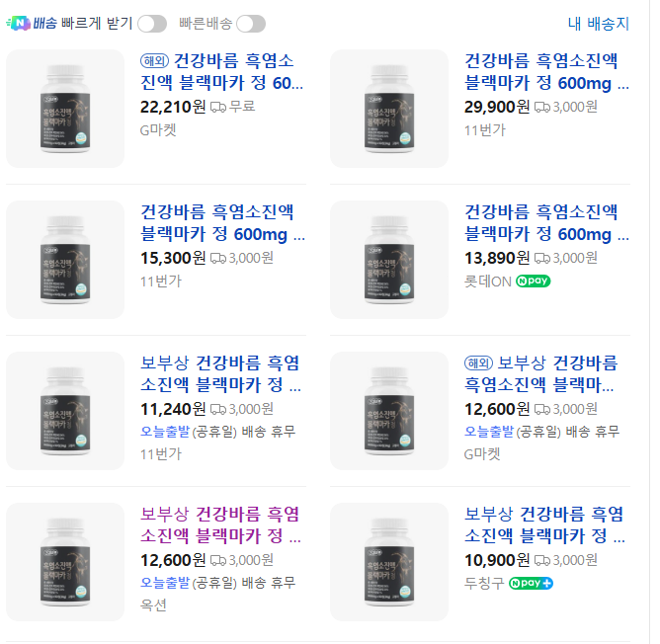Click the truck icon beside the 10,900원 price

542,560
